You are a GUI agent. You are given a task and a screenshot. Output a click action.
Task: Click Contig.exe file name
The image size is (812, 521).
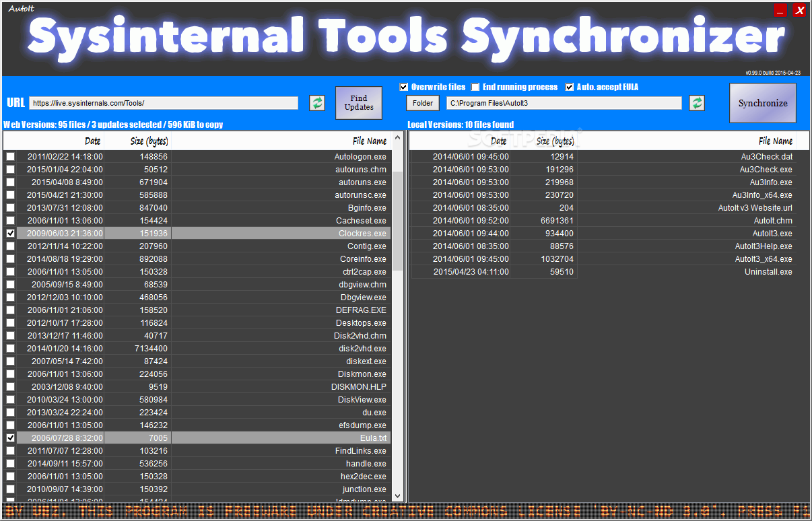(x=367, y=246)
